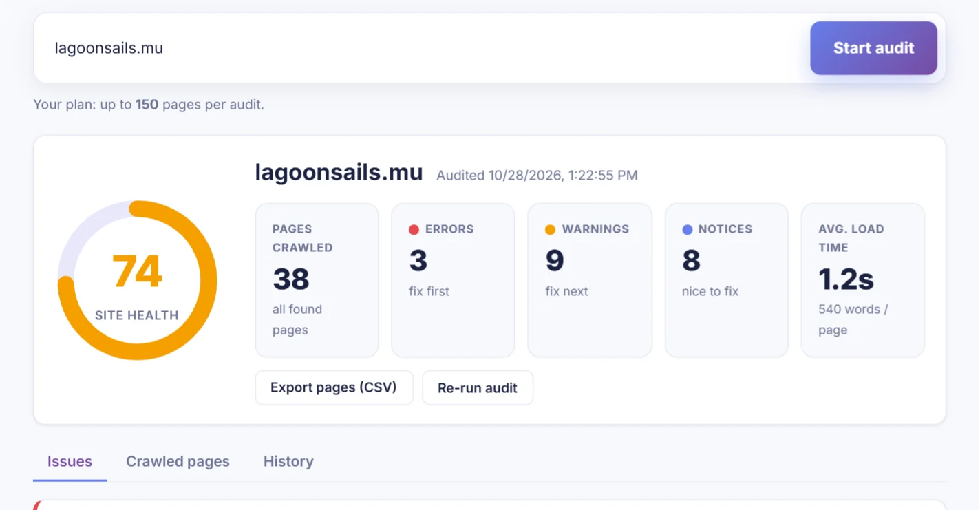The image size is (980, 510).
Task: Click the "fix first" label
Action: click(429, 291)
